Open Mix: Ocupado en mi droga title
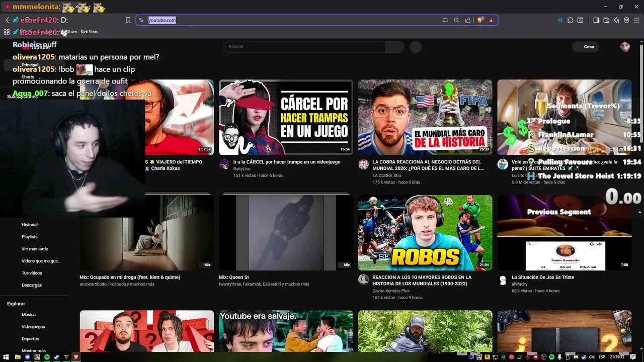This screenshot has height=362, width=644. (x=130, y=277)
